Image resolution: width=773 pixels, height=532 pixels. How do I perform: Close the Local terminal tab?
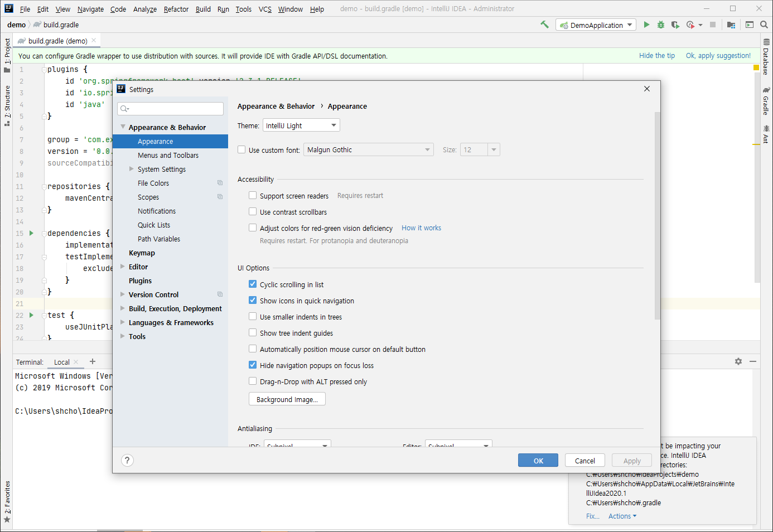tap(76, 362)
